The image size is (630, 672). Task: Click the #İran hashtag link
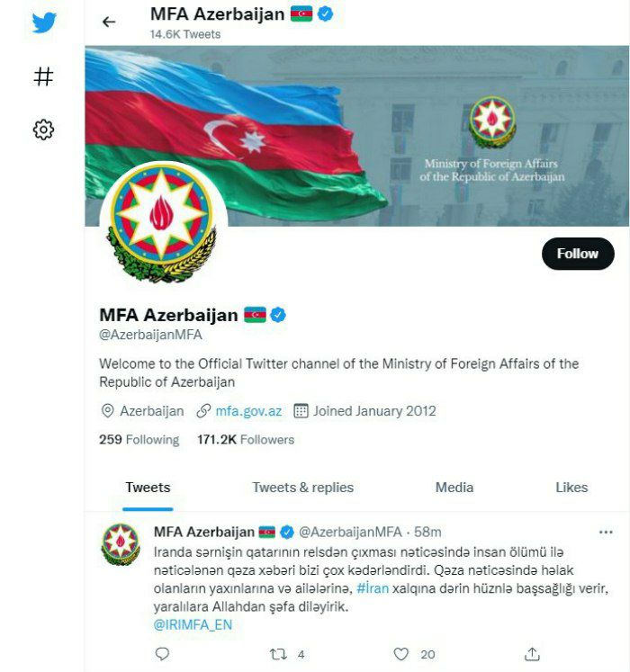[373, 588]
